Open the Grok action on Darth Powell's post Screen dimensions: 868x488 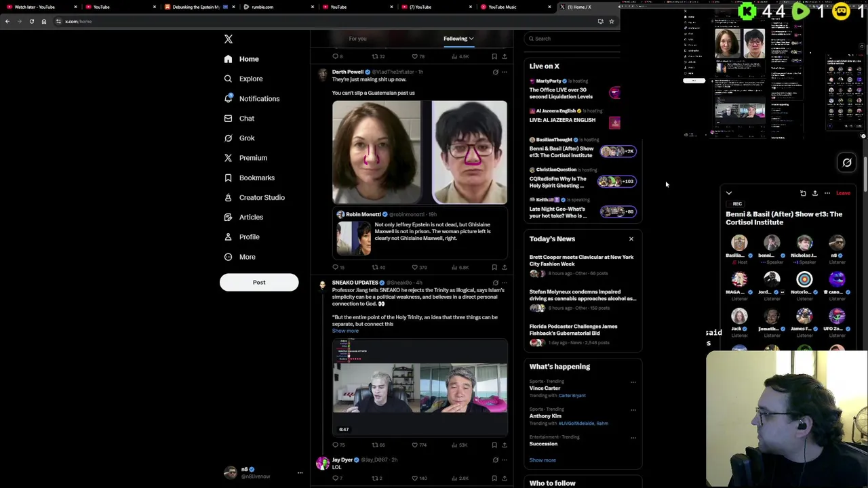495,72
